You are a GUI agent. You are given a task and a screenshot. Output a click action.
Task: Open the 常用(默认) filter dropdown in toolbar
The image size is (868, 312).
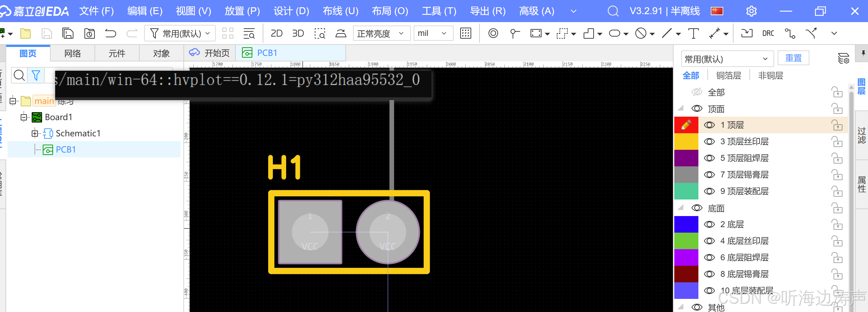coord(180,33)
